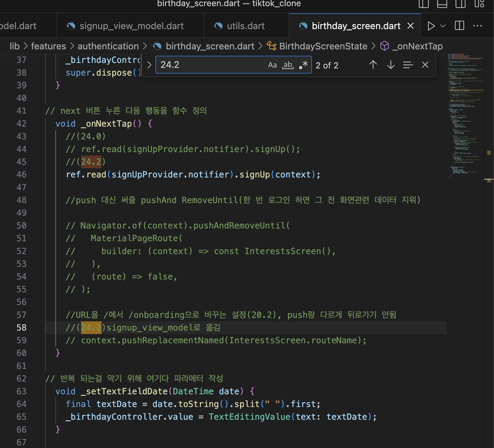The image size is (494, 448).
Task: Close the find widget
Action: [x=425, y=65]
